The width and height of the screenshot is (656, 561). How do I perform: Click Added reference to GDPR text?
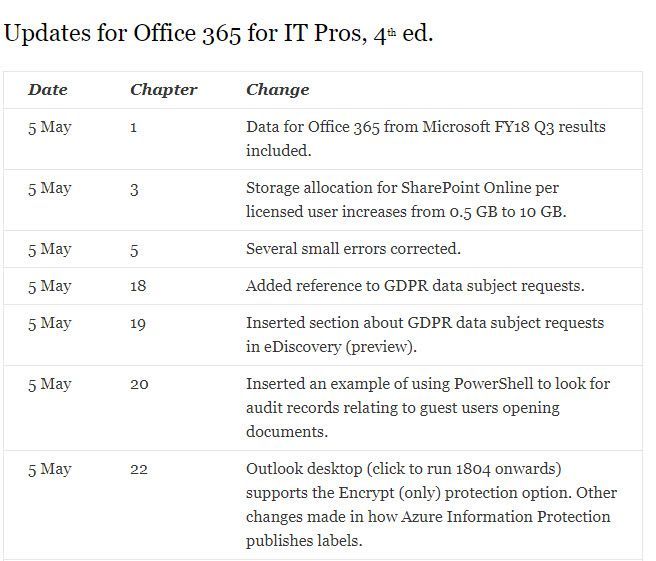point(415,286)
